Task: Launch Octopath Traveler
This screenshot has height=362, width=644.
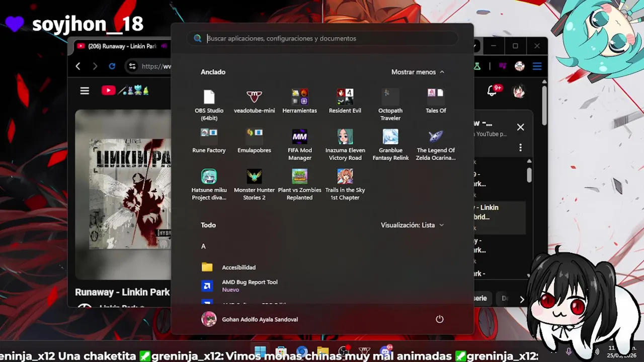Action: [390, 105]
